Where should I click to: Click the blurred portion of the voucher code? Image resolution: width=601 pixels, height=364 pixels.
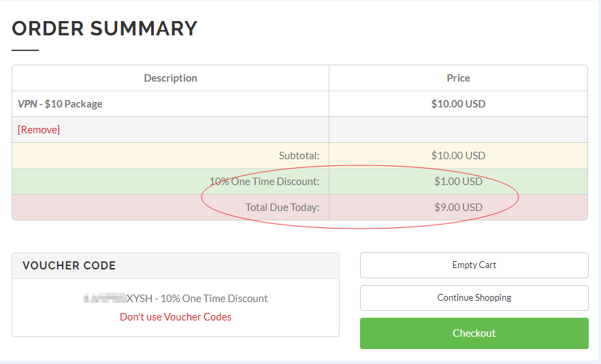105,298
